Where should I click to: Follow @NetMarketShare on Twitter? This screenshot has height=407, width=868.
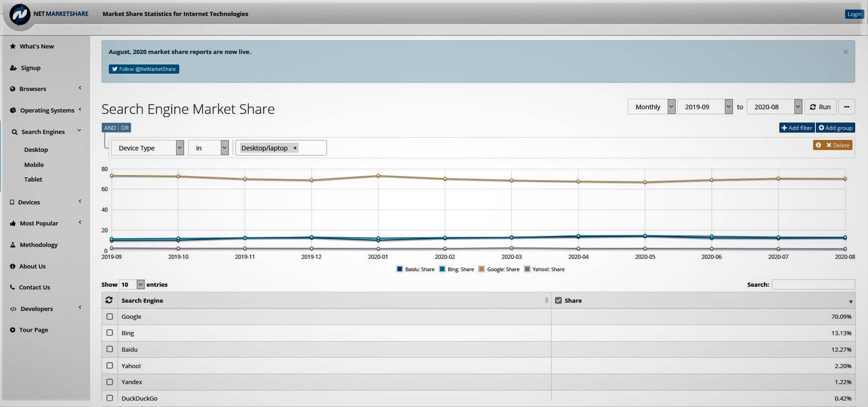pos(144,69)
